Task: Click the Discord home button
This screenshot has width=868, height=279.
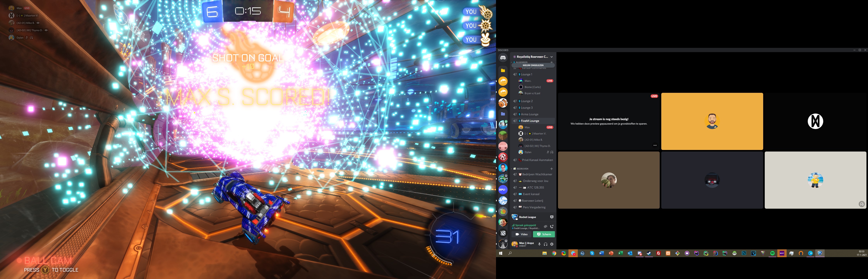Action: tap(503, 58)
